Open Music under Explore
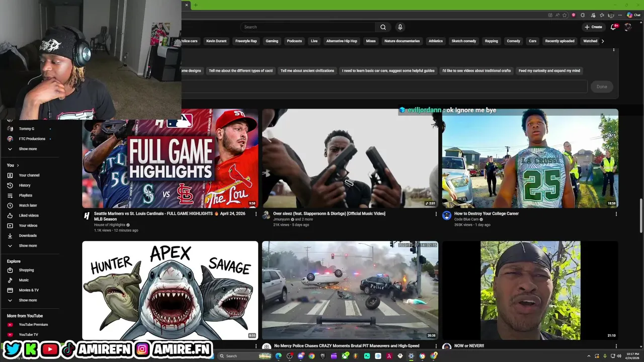 point(24,280)
